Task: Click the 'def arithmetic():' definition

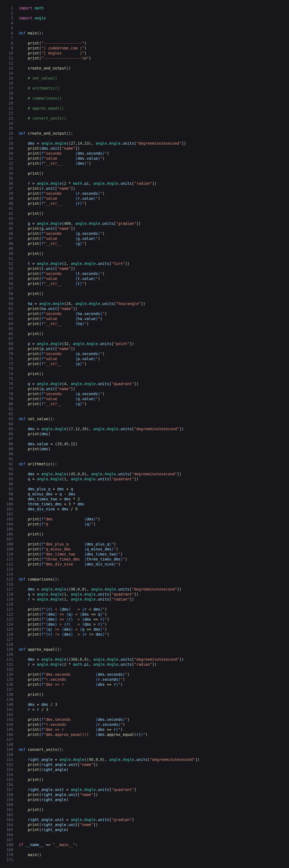Action: (38, 464)
